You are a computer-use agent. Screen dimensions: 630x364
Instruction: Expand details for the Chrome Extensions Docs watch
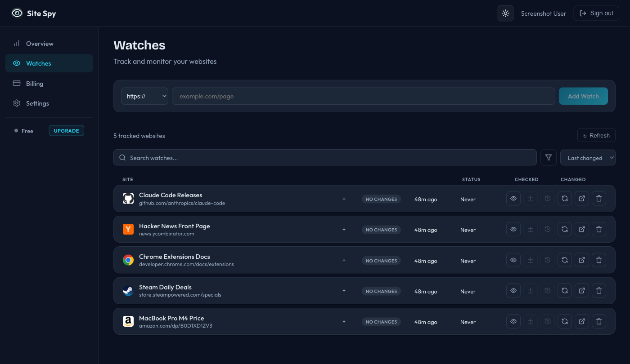coord(344,260)
